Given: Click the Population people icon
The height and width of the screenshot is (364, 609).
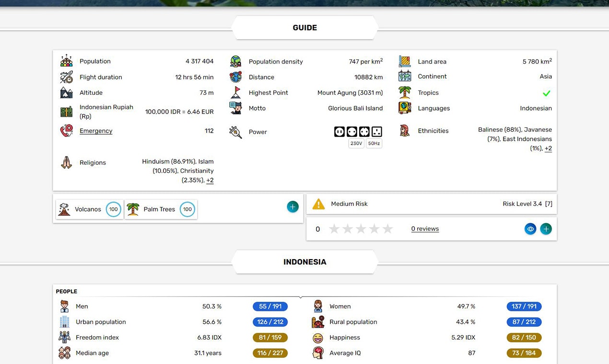Looking at the screenshot, I should [66, 60].
